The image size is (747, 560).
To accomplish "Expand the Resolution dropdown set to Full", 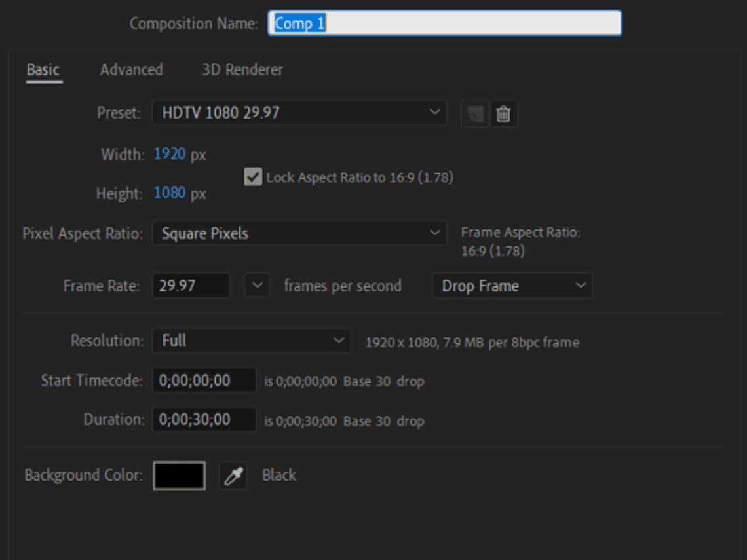I will pos(252,341).
